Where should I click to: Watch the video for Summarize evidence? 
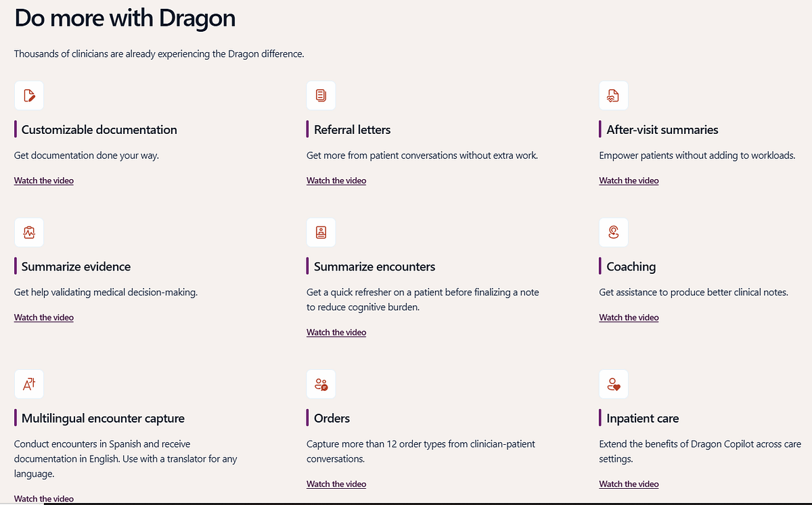44,317
